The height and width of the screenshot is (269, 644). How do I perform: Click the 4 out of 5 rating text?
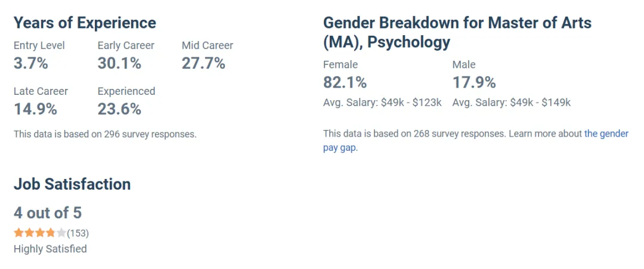(48, 213)
